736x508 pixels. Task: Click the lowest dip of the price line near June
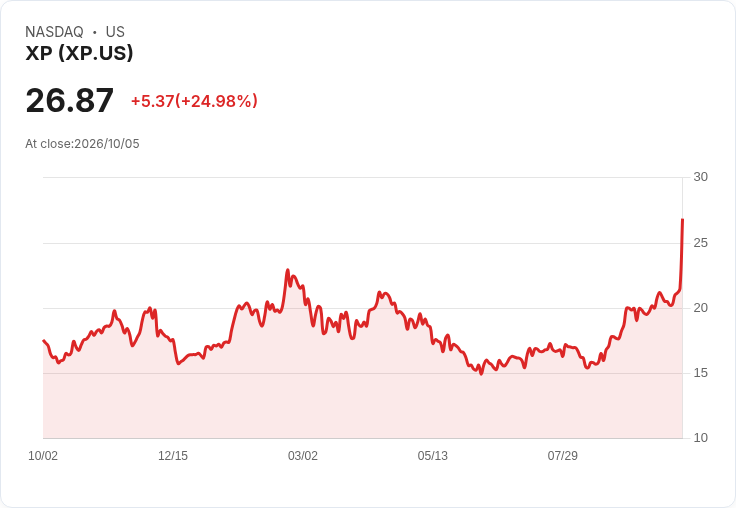coord(481,374)
